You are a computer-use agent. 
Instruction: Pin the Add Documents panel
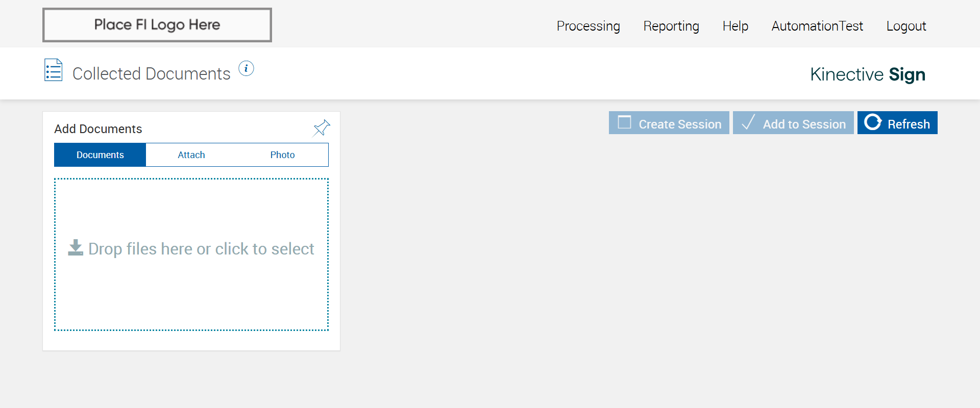(322, 128)
